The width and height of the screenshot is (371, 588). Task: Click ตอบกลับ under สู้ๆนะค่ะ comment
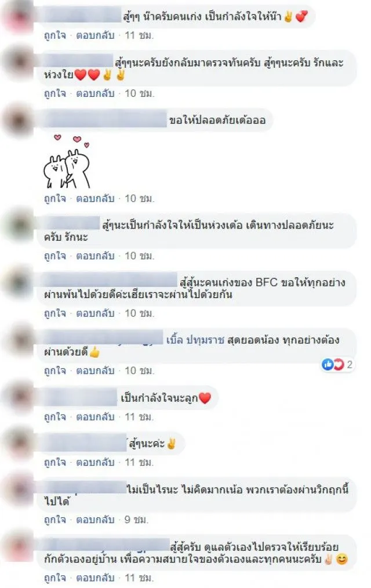95,462
